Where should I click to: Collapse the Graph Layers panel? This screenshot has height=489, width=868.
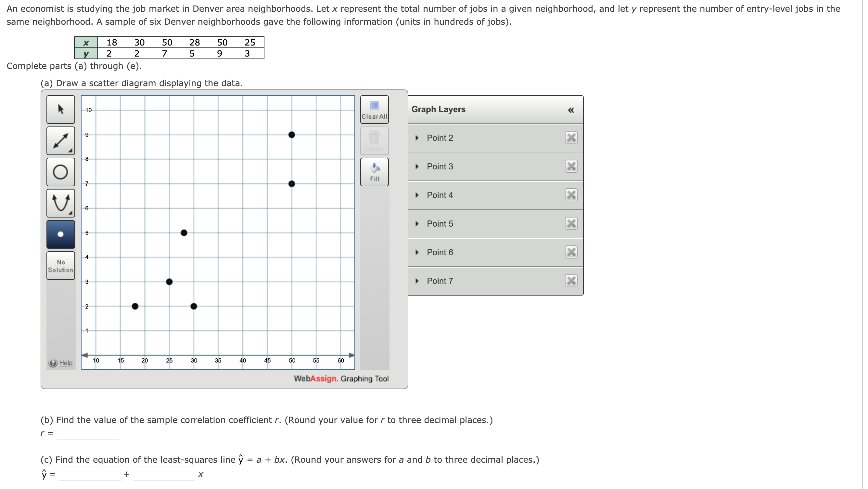pyautogui.click(x=571, y=110)
